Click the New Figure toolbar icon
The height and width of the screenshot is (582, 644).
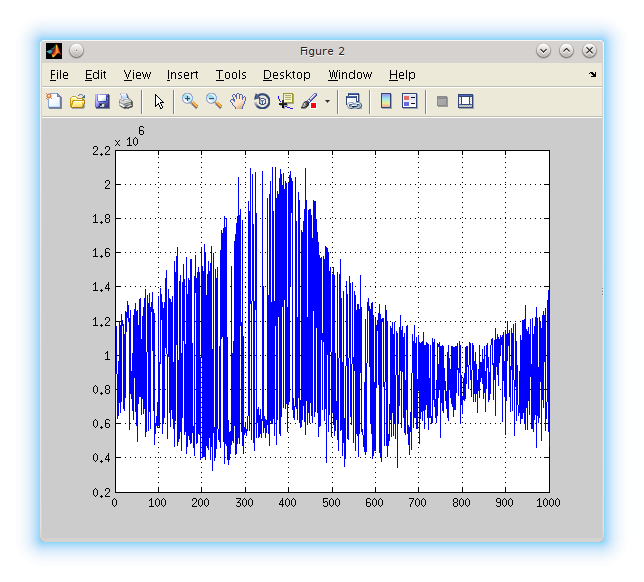[54, 101]
